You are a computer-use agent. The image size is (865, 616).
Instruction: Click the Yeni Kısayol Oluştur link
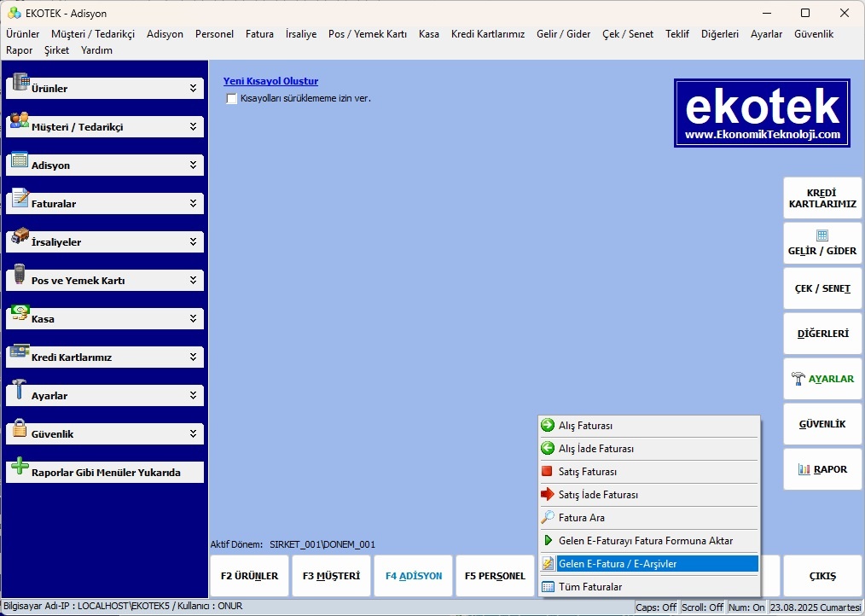pos(271,81)
